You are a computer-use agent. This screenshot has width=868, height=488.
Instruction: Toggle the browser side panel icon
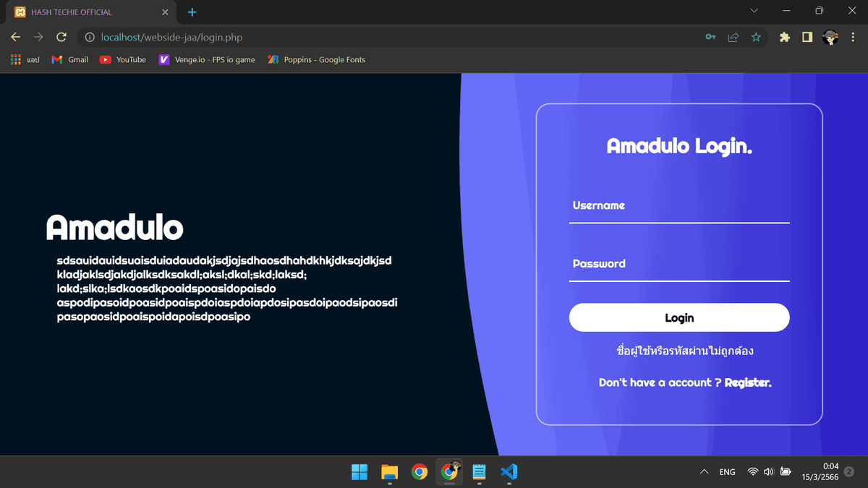(x=807, y=37)
